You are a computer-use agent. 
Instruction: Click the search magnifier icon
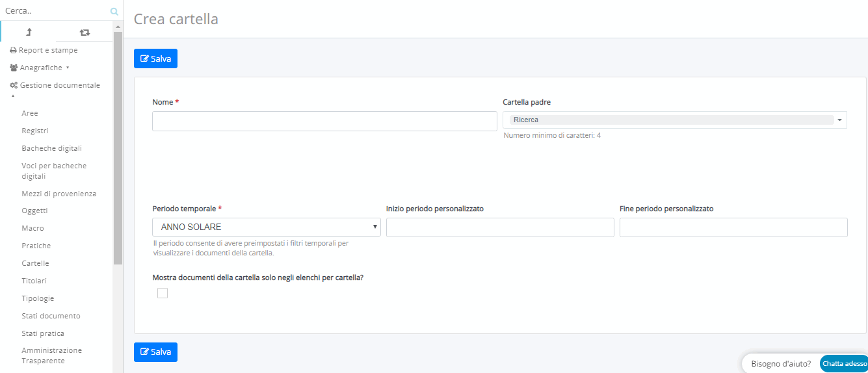(114, 11)
